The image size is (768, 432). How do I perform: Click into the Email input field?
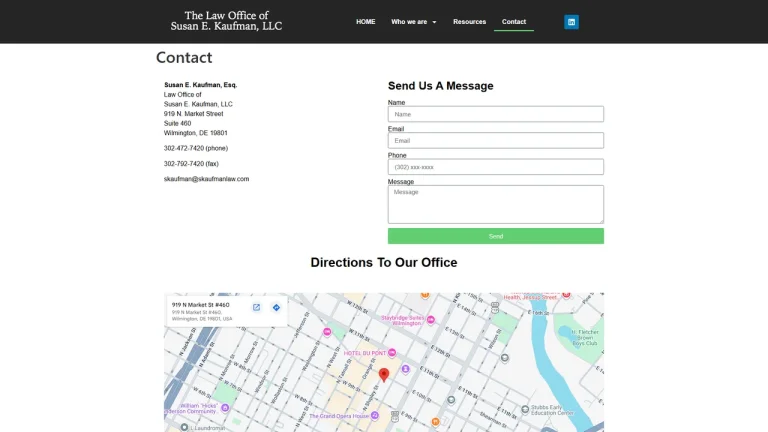tap(496, 141)
